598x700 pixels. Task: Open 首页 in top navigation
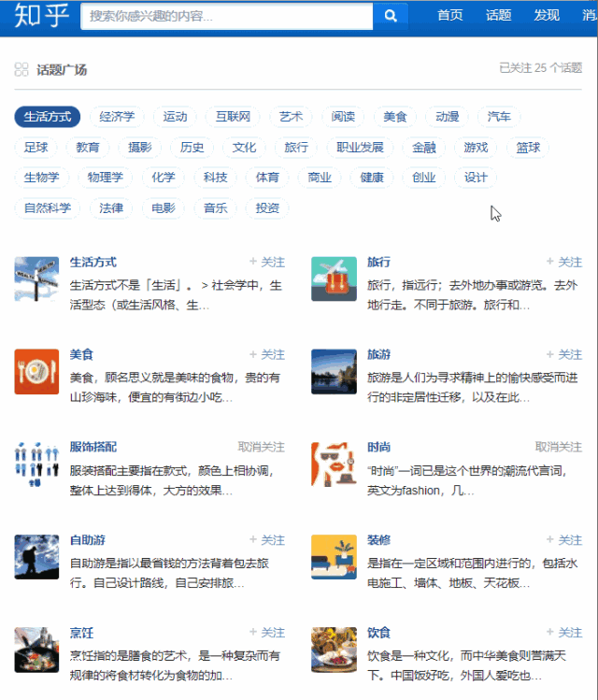point(449,16)
